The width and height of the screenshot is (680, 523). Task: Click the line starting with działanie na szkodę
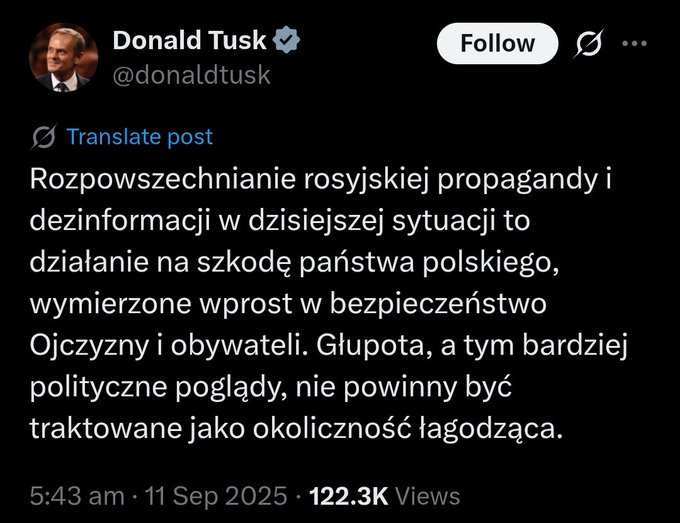click(294, 262)
